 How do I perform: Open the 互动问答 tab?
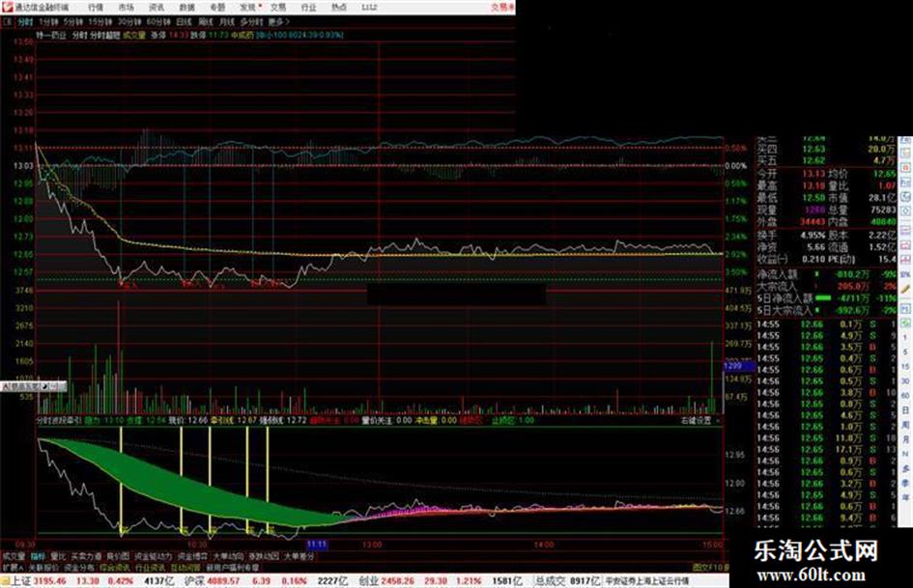185,567
